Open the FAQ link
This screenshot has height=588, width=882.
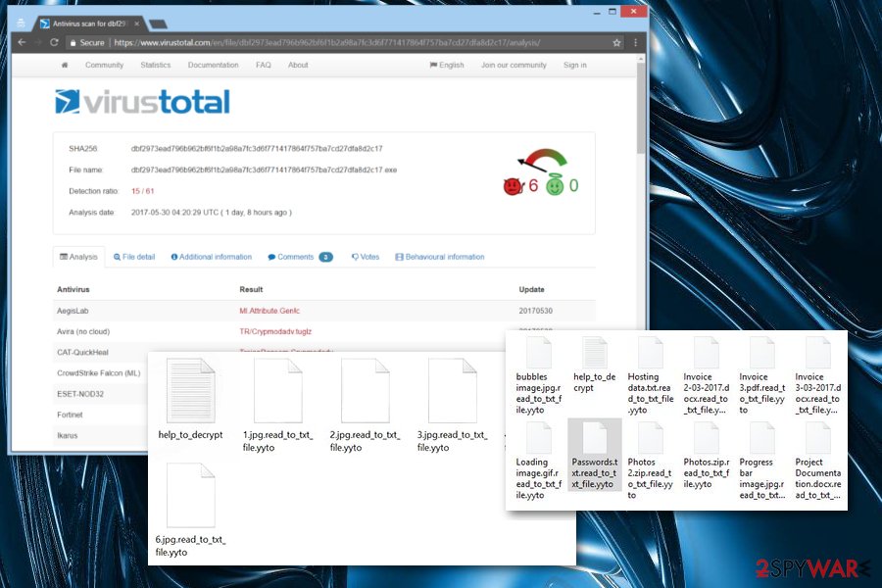pyautogui.click(x=264, y=66)
